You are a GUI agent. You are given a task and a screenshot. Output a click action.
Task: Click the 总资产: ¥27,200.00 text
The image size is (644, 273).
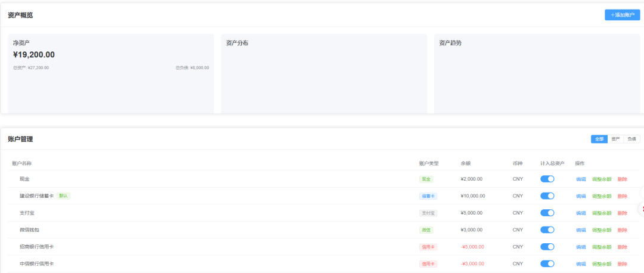31,68
